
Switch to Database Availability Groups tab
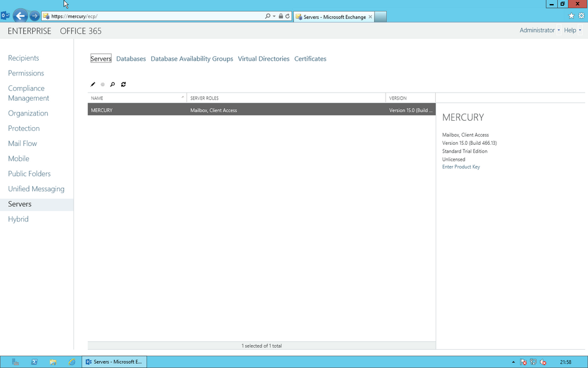192,58
